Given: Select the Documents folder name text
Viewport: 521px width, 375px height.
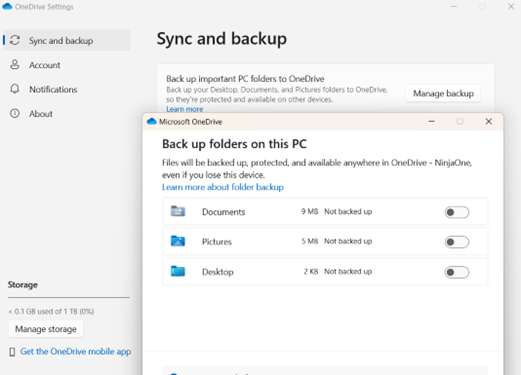Looking at the screenshot, I should pyautogui.click(x=223, y=212).
